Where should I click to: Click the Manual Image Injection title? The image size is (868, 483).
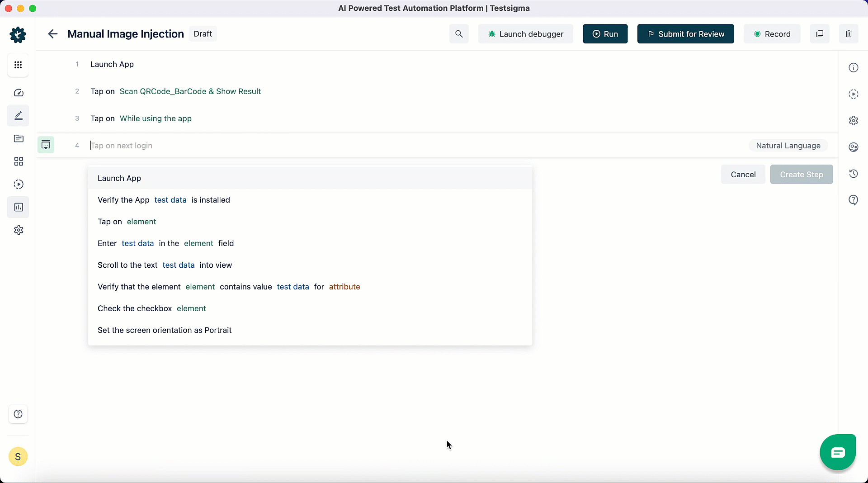click(x=126, y=34)
